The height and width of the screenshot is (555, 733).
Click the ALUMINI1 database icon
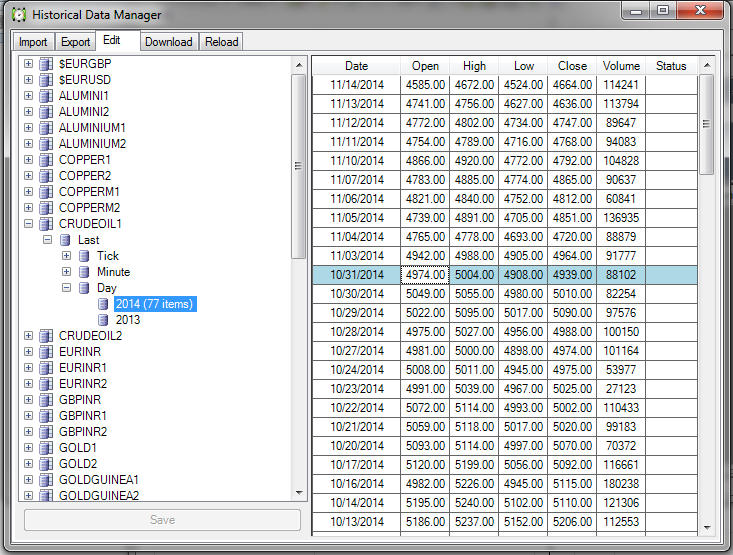tap(46, 96)
